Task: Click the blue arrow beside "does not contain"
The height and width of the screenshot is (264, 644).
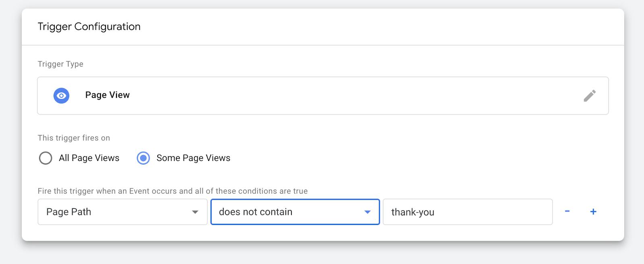Action: (367, 212)
